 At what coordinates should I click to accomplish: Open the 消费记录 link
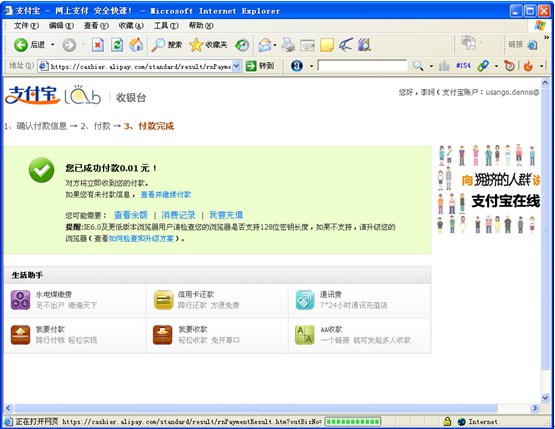[x=178, y=215]
